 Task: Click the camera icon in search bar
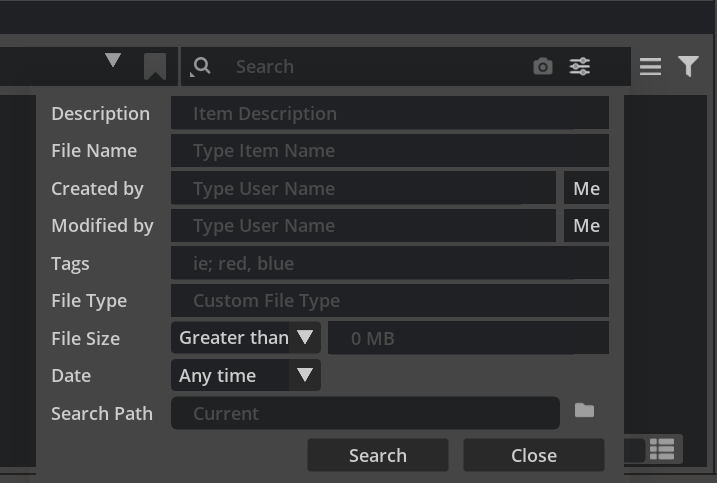[543, 67]
